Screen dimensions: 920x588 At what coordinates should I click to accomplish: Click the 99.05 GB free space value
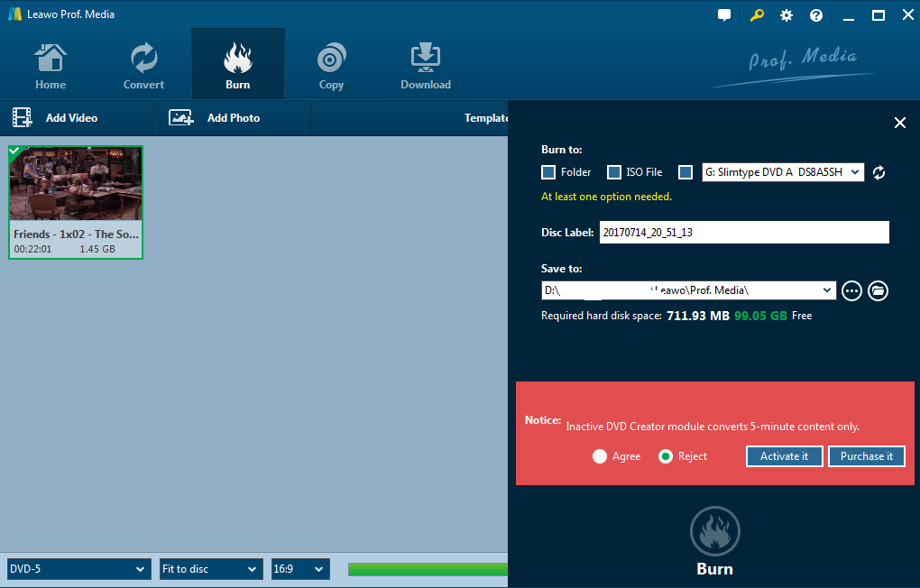(760, 316)
